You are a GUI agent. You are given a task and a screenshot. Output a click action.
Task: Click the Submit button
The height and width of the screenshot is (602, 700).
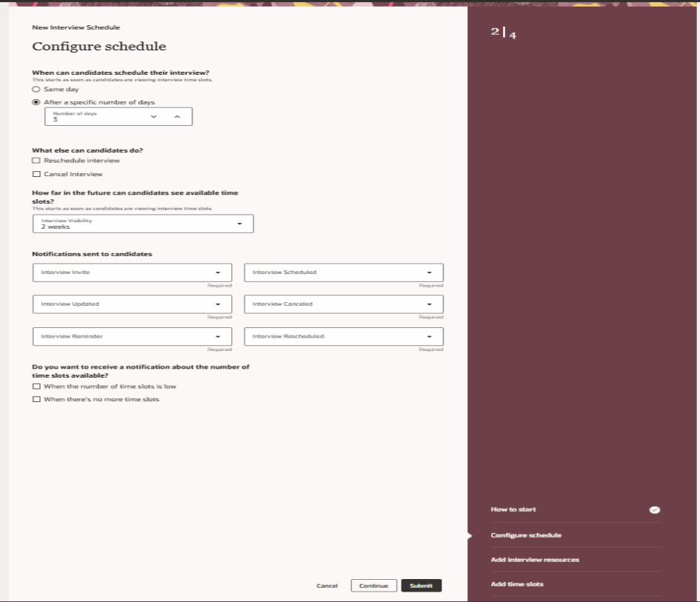pyautogui.click(x=421, y=586)
